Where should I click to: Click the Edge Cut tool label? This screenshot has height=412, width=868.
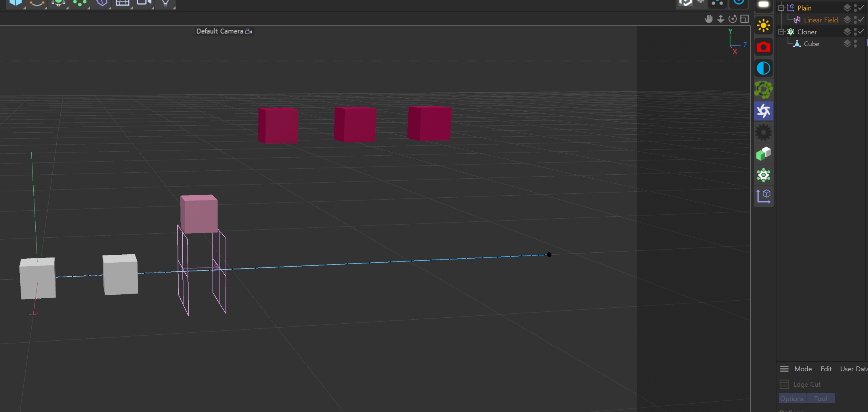click(x=807, y=384)
